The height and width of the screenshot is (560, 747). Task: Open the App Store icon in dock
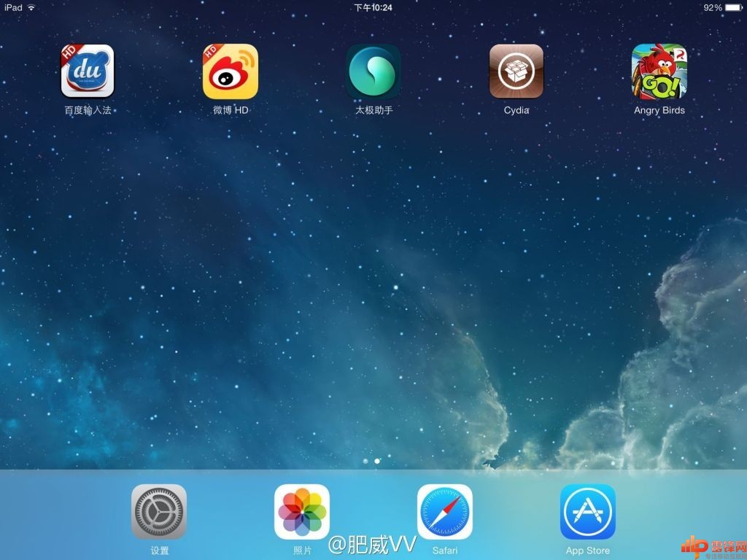coord(588,512)
